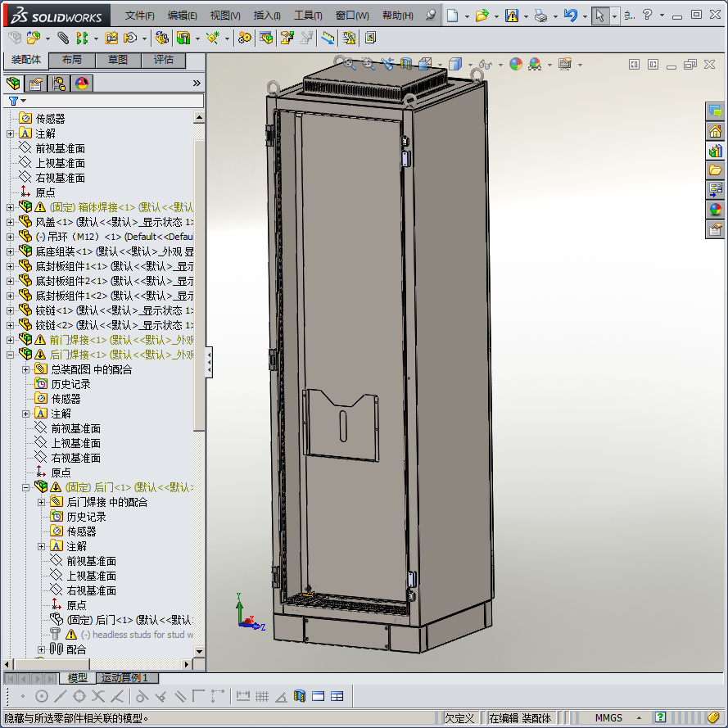The width and height of the screenshot is (728, 728).
Task: Click the Performance Evaluation warning icon
Action: click(349, 38)
